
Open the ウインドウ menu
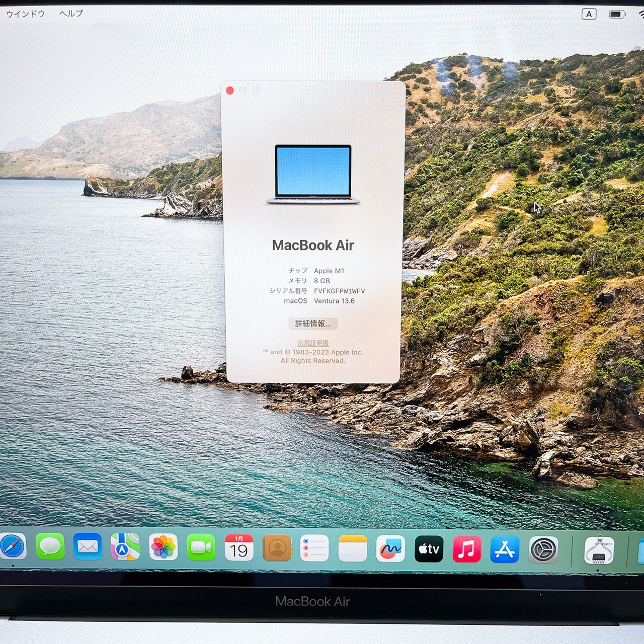pos(25,14)
